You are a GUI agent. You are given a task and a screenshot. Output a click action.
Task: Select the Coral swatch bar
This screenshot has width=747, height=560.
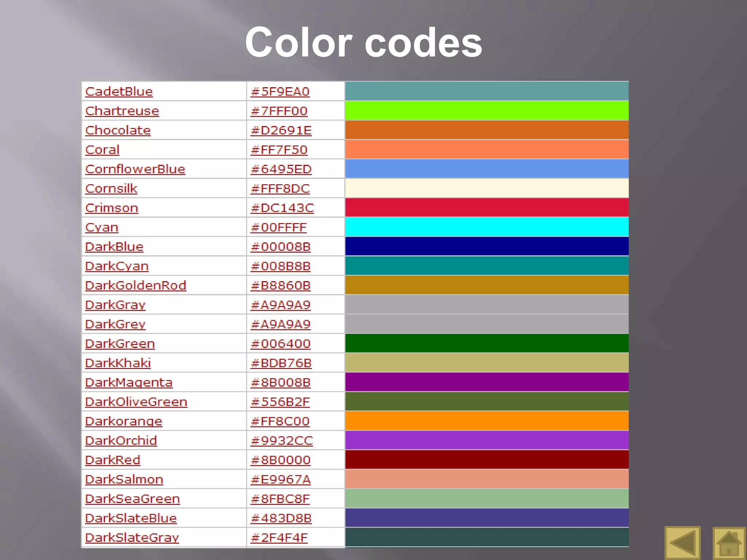487,149
